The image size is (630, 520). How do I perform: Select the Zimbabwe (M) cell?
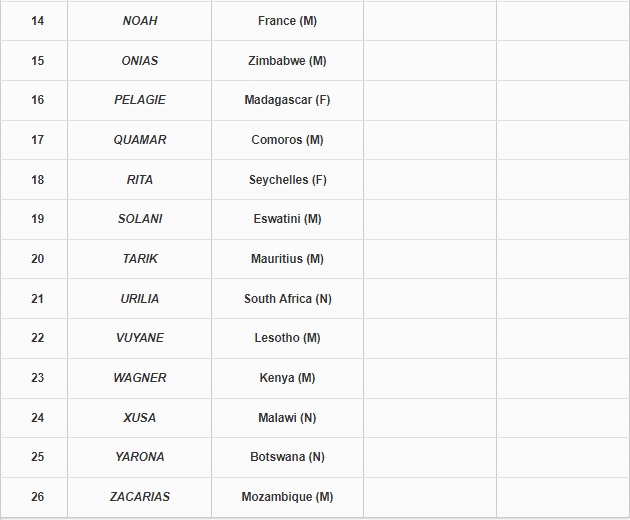[x=287, y=61]
